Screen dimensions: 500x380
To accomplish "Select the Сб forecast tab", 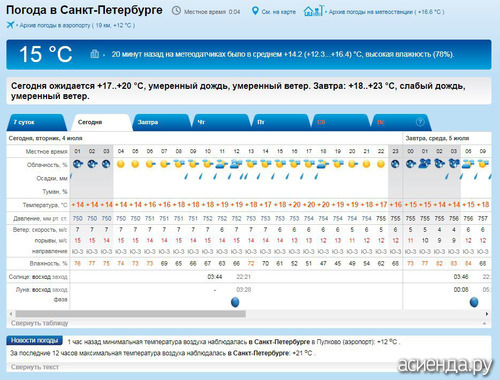I will tap(341, 122).
